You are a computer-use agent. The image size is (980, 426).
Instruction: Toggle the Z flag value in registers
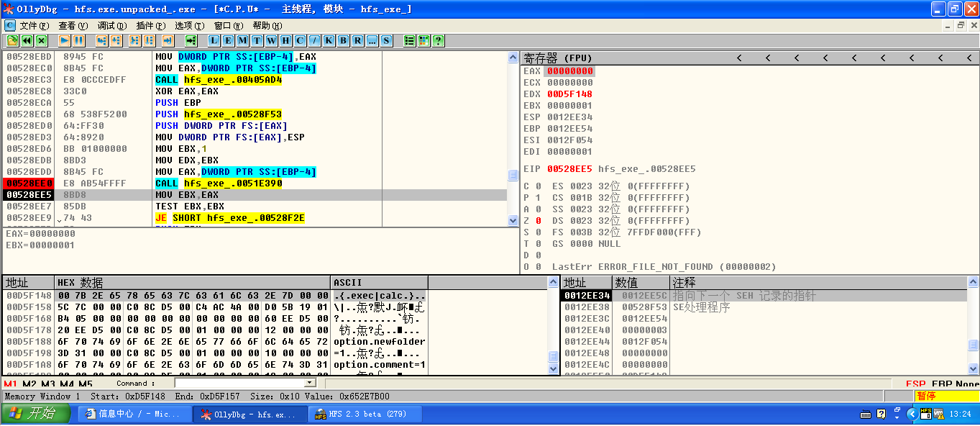[x=538, y=221]
